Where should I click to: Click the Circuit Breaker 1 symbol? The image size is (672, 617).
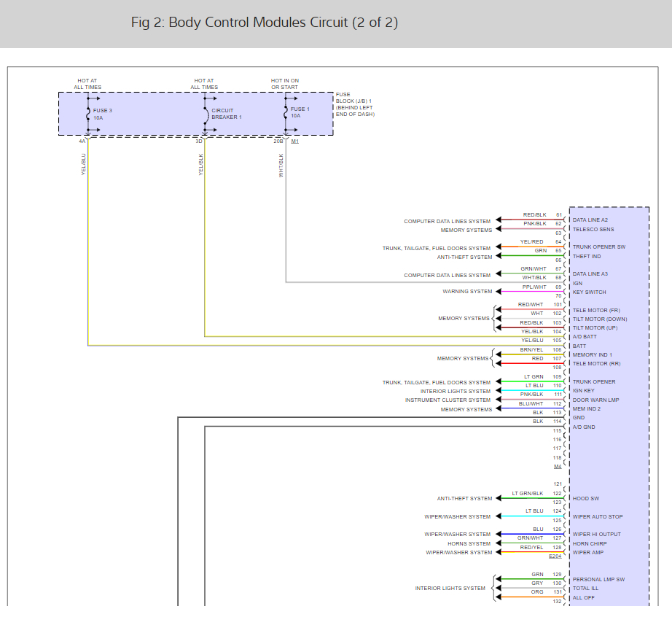[205, 114]
